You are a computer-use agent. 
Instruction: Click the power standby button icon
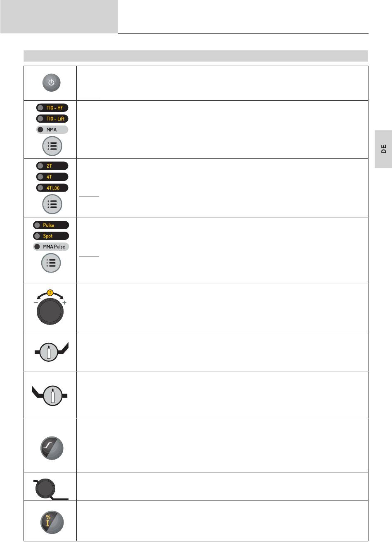point(51,83)
